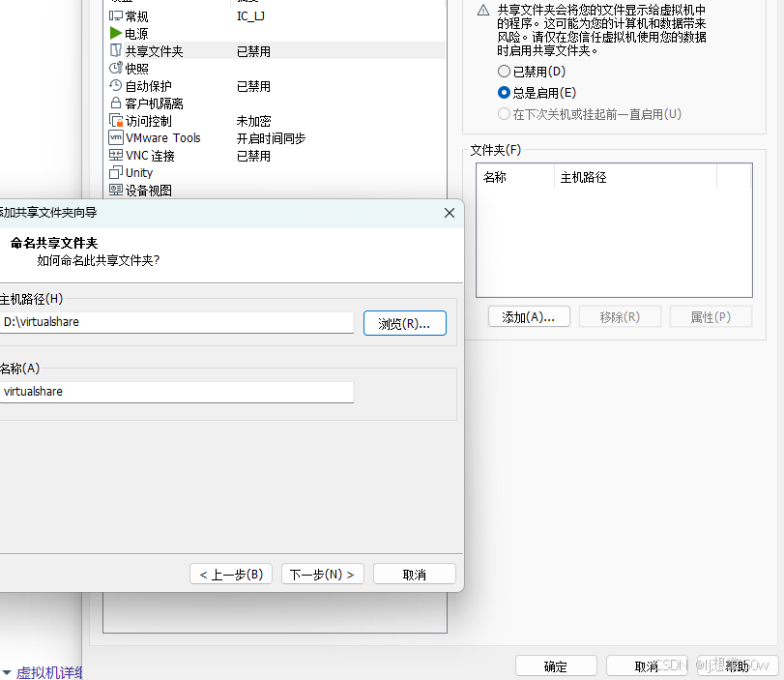
Task: Select the 已禁用(D) radio button
Action: tap(504, 71)
